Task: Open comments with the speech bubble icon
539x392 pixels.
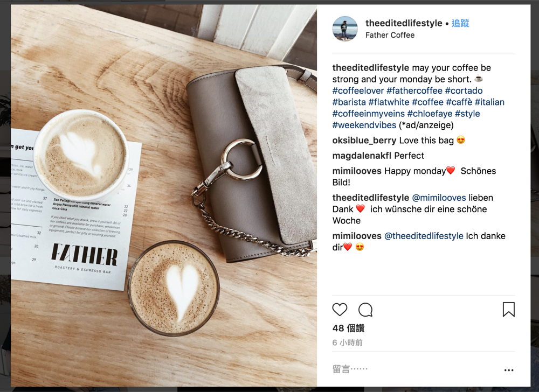Action: 365,310
